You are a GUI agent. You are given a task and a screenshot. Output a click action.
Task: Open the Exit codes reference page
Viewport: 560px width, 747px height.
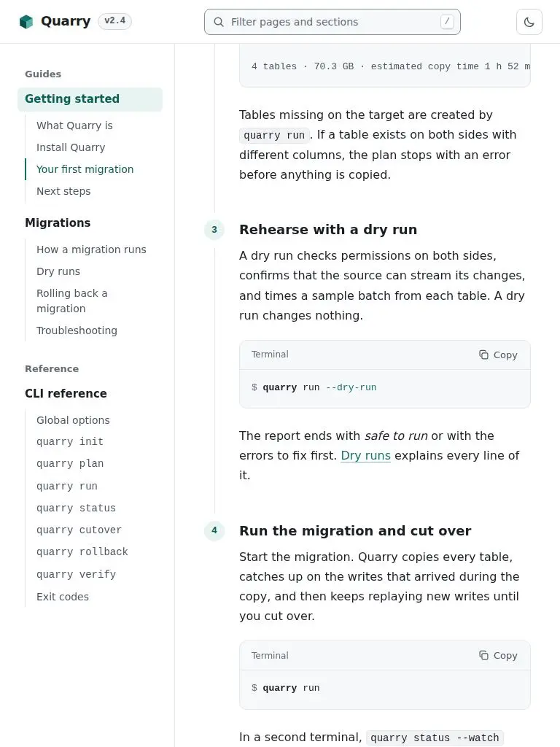(63, 597)
